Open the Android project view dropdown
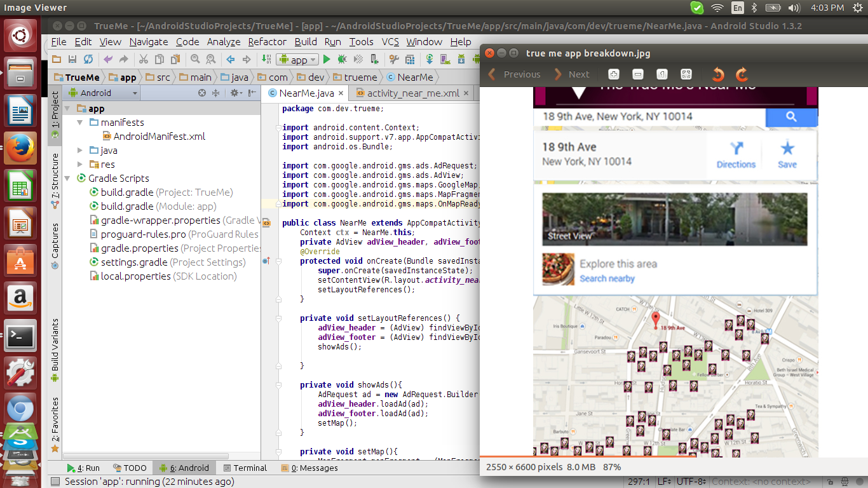868x488 pixels. [102, 93]
